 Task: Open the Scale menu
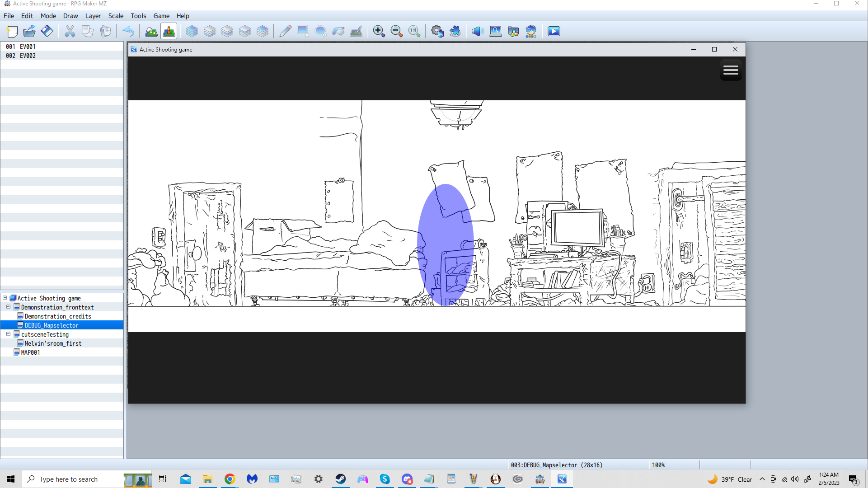click(116, 16)
